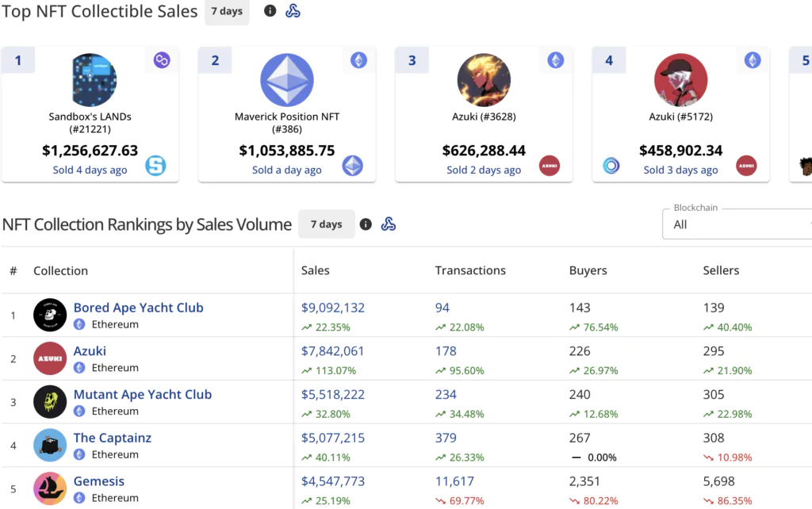This screenshot has height=509, width=812.
Task: Click the info icon beside Top NFT Collectible Sales
Action: pyautogui.click(x=270, y=11)
